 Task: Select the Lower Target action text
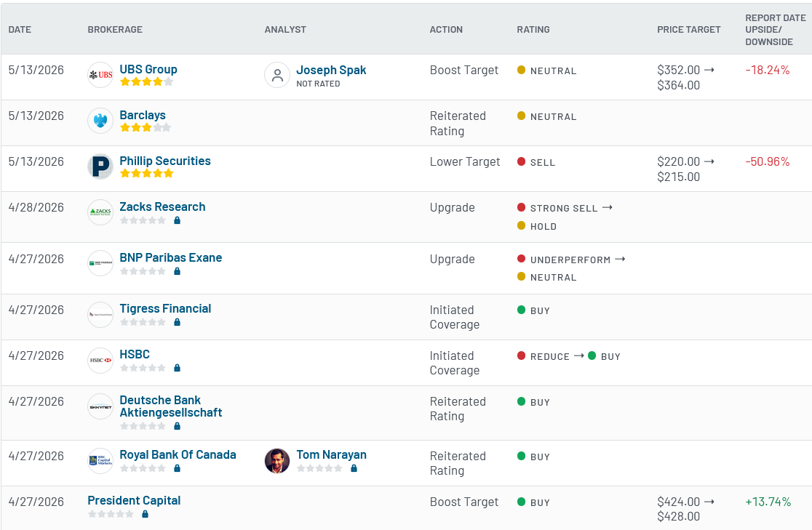465,161
